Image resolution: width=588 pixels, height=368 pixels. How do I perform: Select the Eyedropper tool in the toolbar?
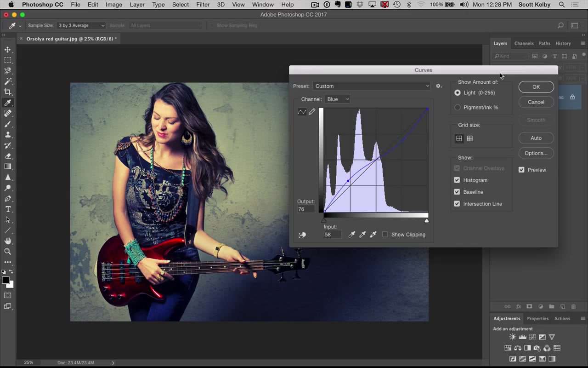click(8, 102)
